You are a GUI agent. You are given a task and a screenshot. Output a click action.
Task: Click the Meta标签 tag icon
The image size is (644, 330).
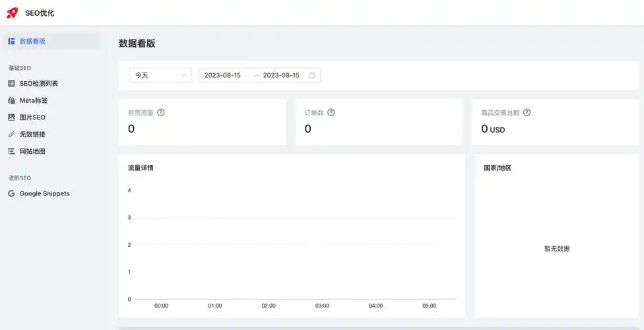pos(11,101)
